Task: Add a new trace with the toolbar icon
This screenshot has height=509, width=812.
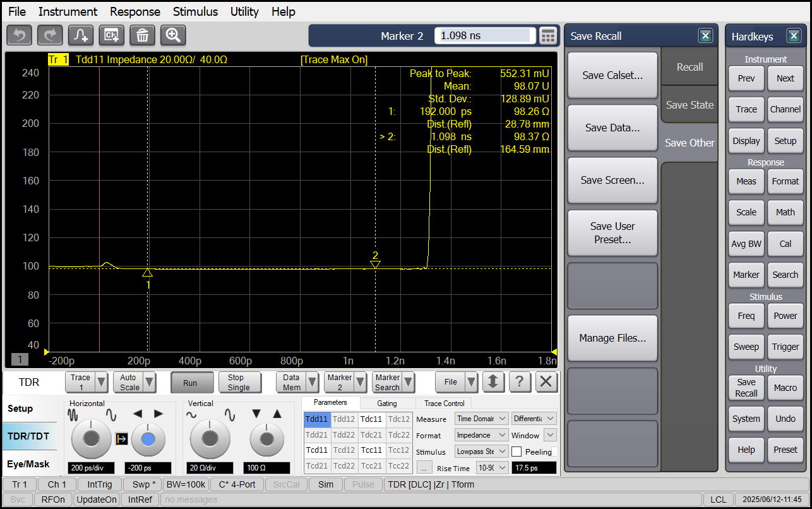Action: 81,35
